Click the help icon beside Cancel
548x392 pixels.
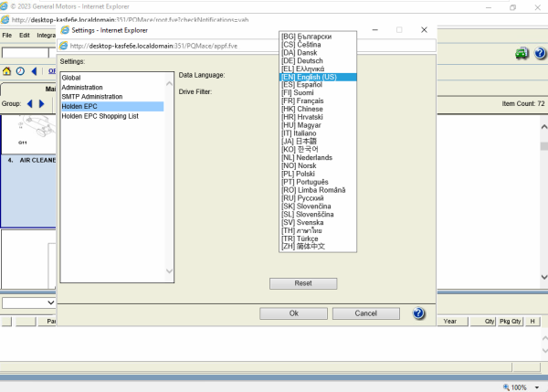(418, 313)
